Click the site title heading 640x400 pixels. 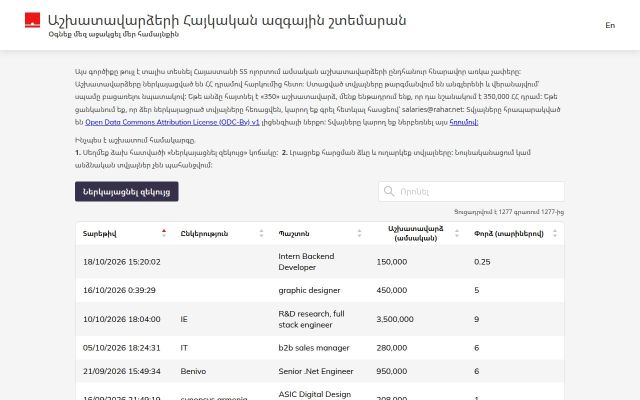(x=227, y=20)
